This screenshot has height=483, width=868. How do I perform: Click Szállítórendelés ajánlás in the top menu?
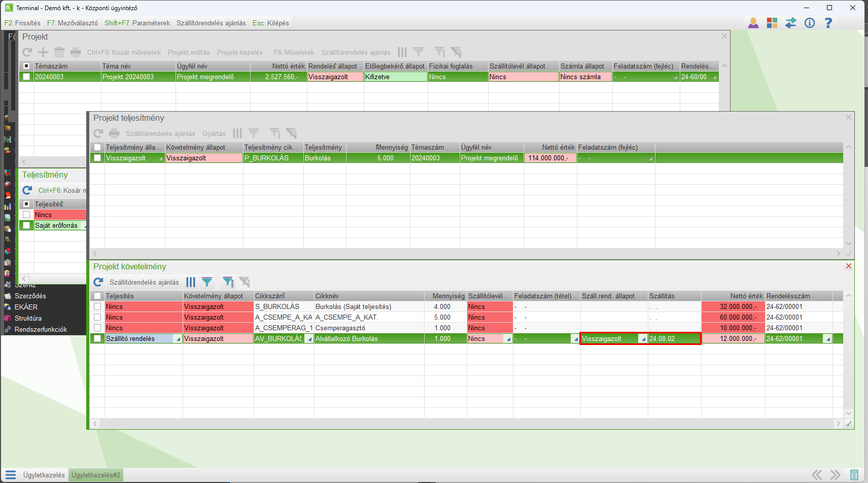211,23
